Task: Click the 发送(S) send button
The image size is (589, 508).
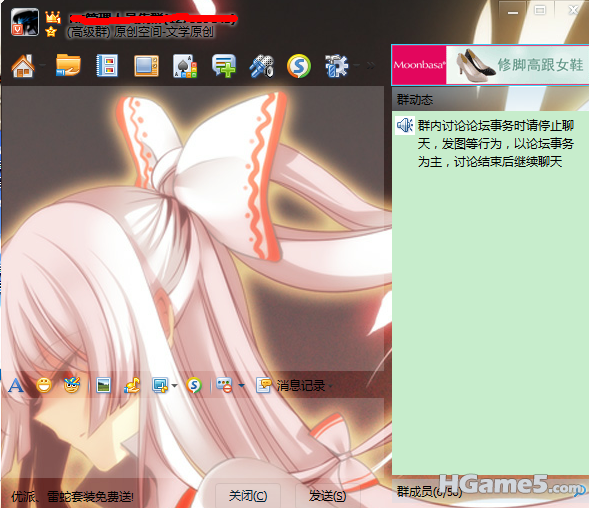Action: point(328,496)
